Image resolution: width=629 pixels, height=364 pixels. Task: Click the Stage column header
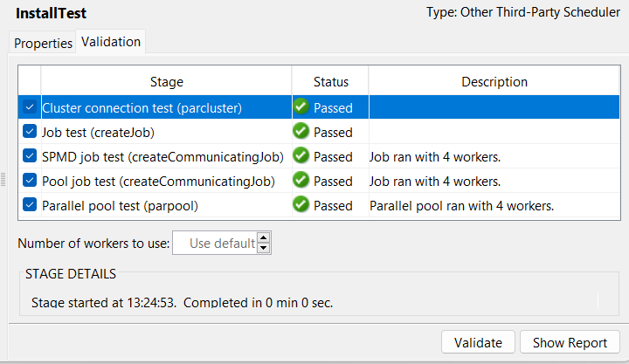[166, 82]
